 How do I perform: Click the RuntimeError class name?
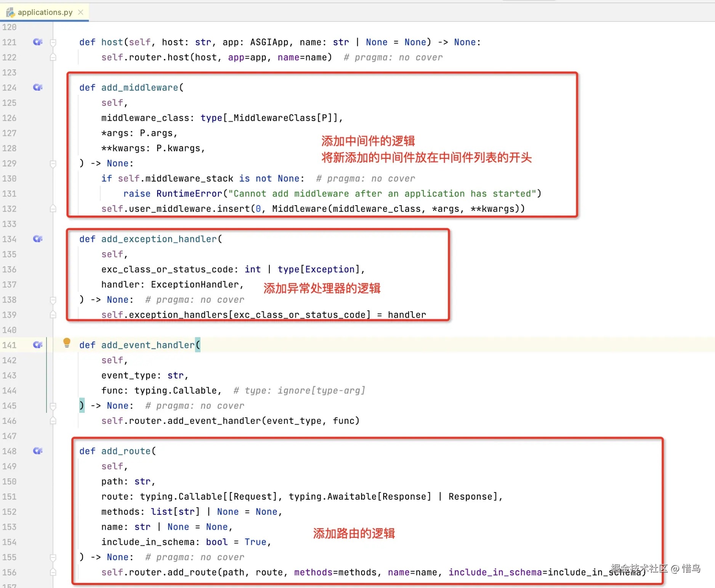pyautogui.click(x=189, y=193)
